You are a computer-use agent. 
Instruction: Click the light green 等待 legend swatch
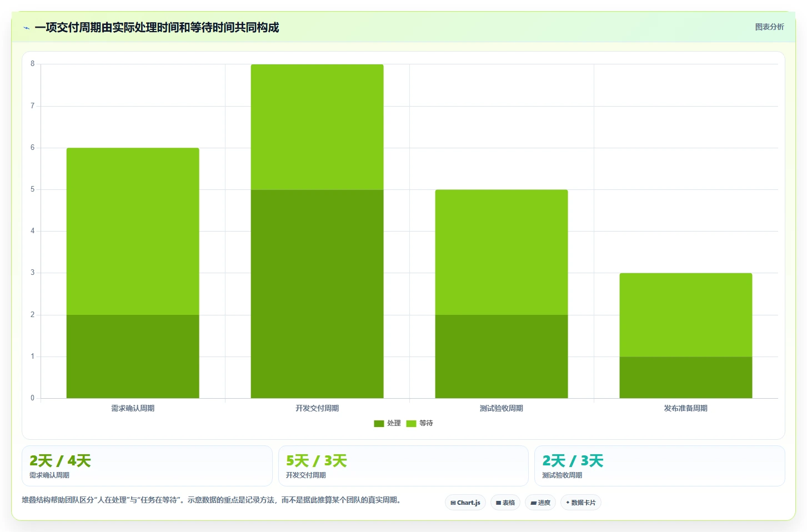coord(411,424)
